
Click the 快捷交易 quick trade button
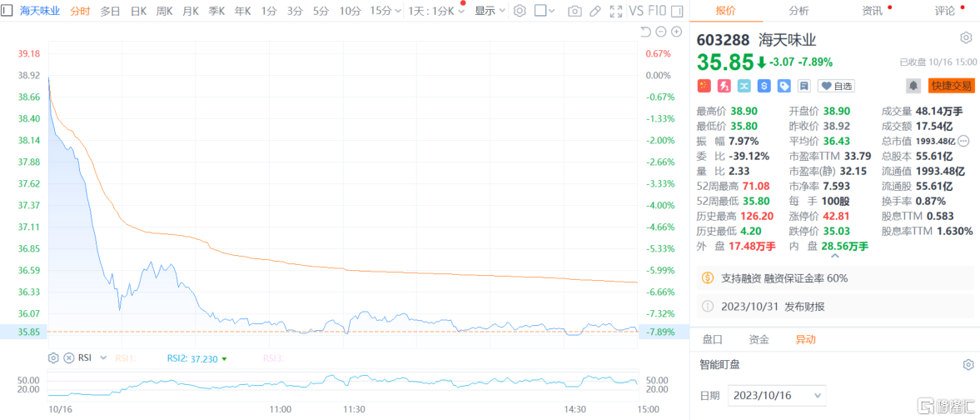[x=951, y=85]
